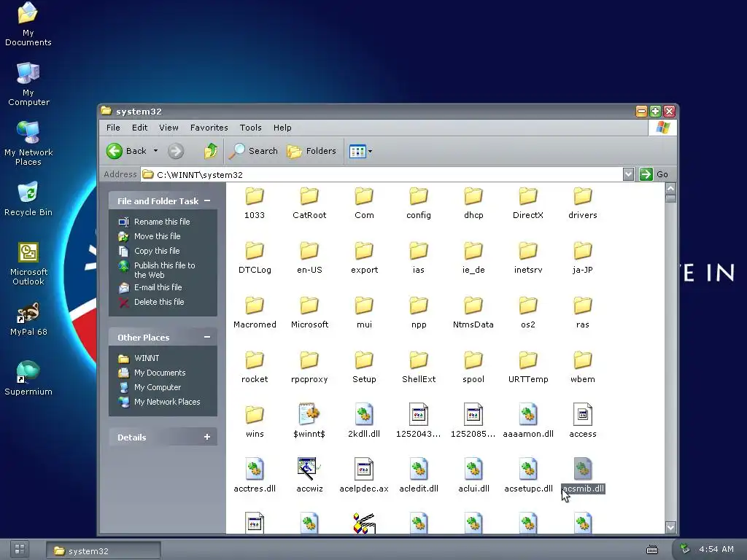Select the $winnt$ setup file
This screenshot has height=560, width=747.
(309, 421)
